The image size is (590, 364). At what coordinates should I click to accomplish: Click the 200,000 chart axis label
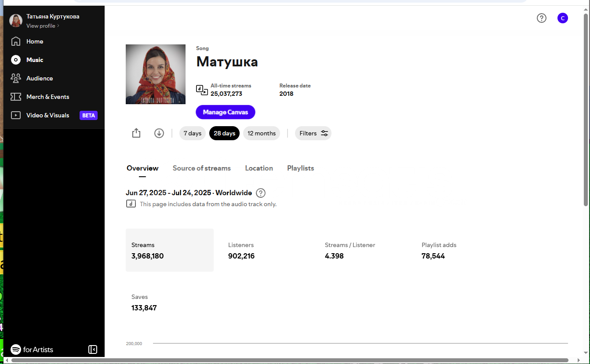click(x=134, y=343)
